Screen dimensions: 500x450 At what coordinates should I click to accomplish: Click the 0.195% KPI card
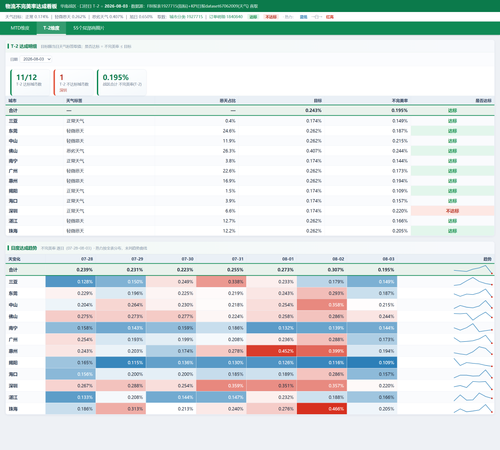click(122, 82)
